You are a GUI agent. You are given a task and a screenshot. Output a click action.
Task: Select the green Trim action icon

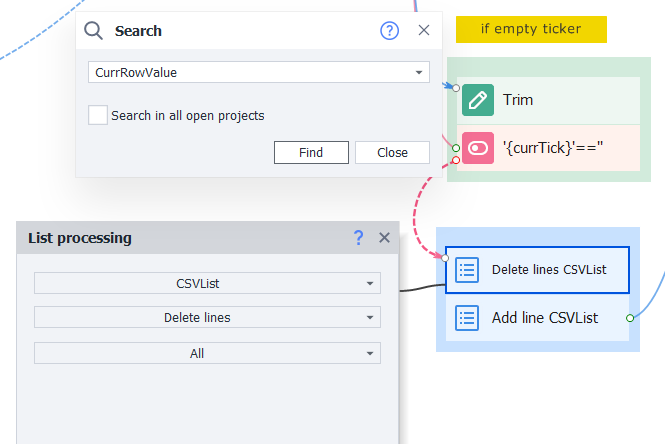pos(478,100)
